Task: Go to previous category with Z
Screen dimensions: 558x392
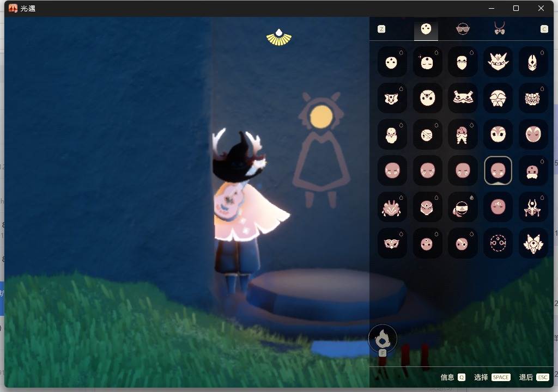Action: coord(381,29)
